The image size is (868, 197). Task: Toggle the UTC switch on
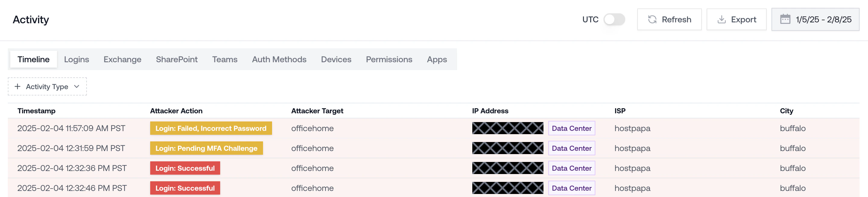[613, 20]
